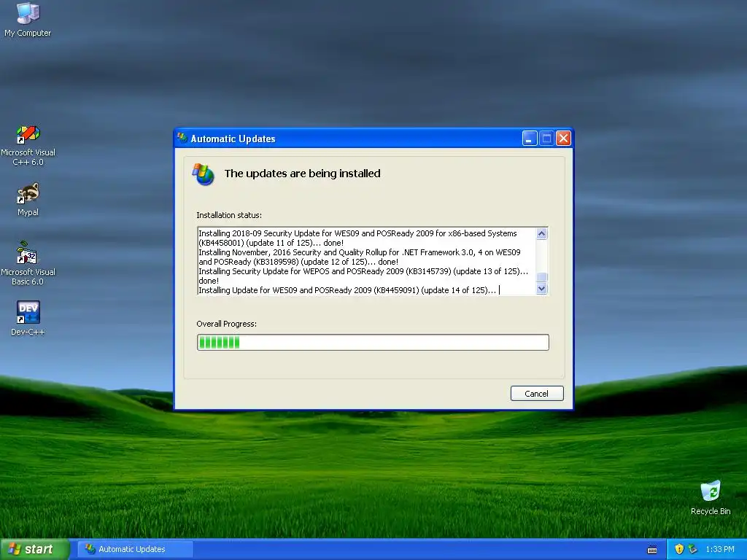747x560 pixels.
Task: Click the security shield tray icon
Action: click(x=679, y=549)
